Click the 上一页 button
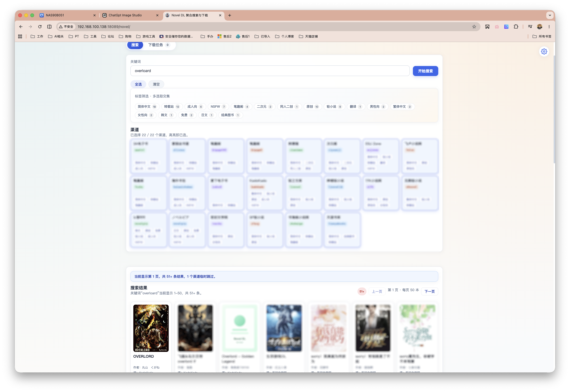The image size is (570, 392). [377, 291]
